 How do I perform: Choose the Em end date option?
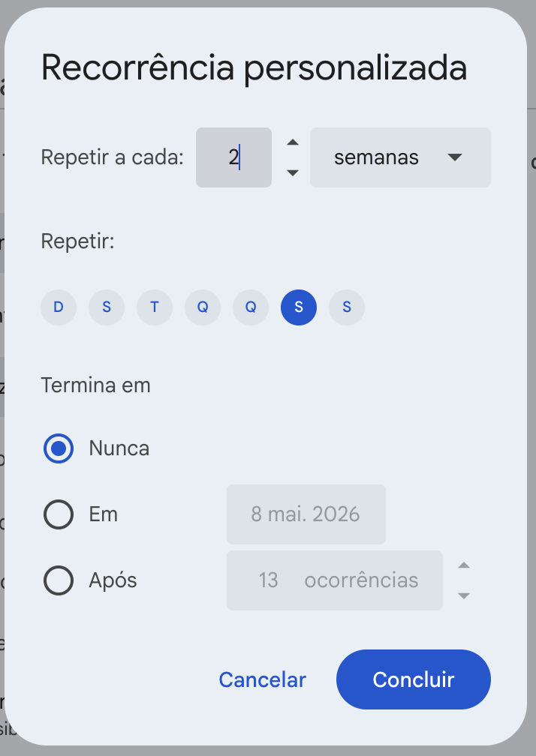[59, 514]
